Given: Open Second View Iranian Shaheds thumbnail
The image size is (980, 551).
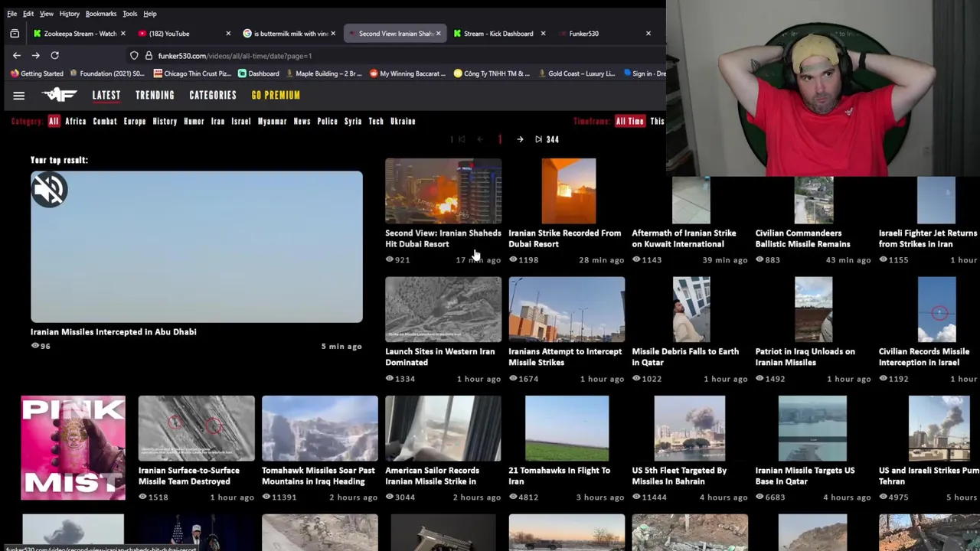Looking at the screenshot, I should coord(443,191).
